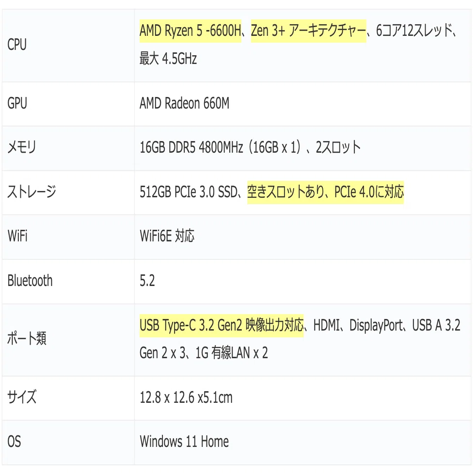Click the '1G 有線LAN x 2' text
The height and width of the screenshot is (476, 476).
pos(232,353)
